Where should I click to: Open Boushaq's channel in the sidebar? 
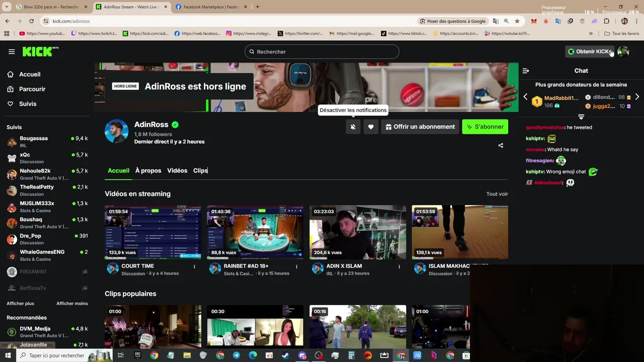[x=47, y=223]
